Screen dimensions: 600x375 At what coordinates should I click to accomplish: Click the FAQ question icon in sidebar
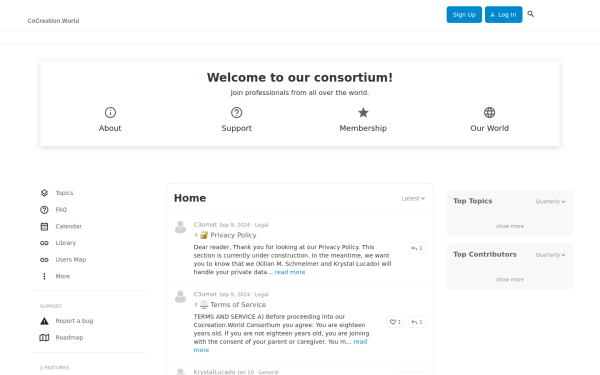[x=44, y=210]
